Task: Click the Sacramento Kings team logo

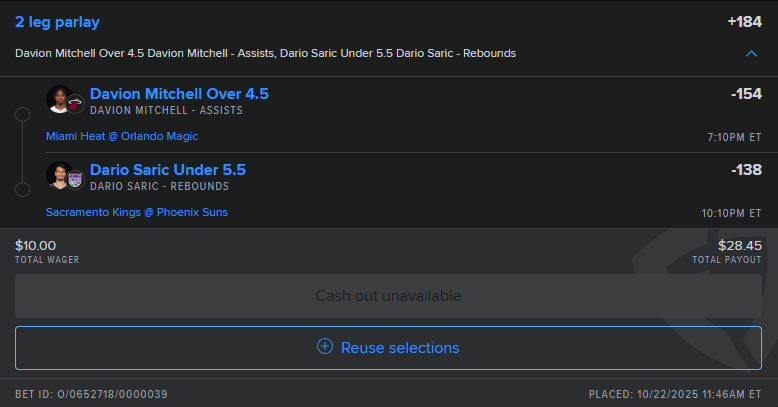Action: pos(75,180)
